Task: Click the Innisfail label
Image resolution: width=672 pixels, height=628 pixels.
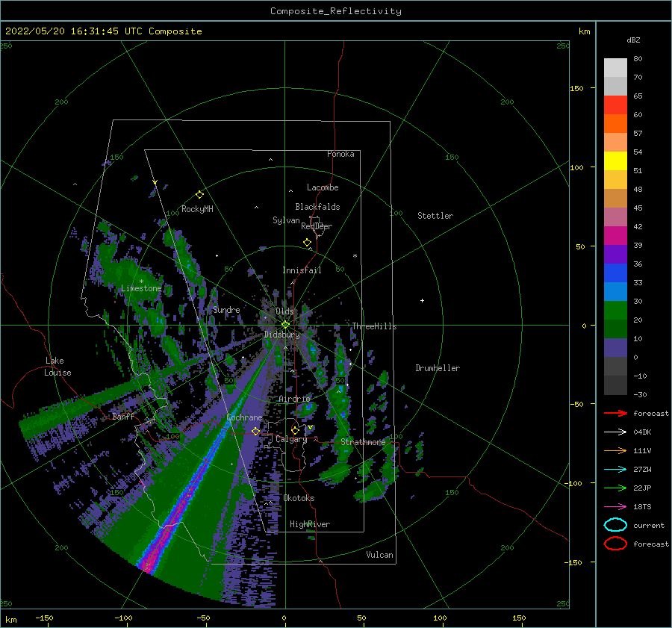Action: click(302, 270)
